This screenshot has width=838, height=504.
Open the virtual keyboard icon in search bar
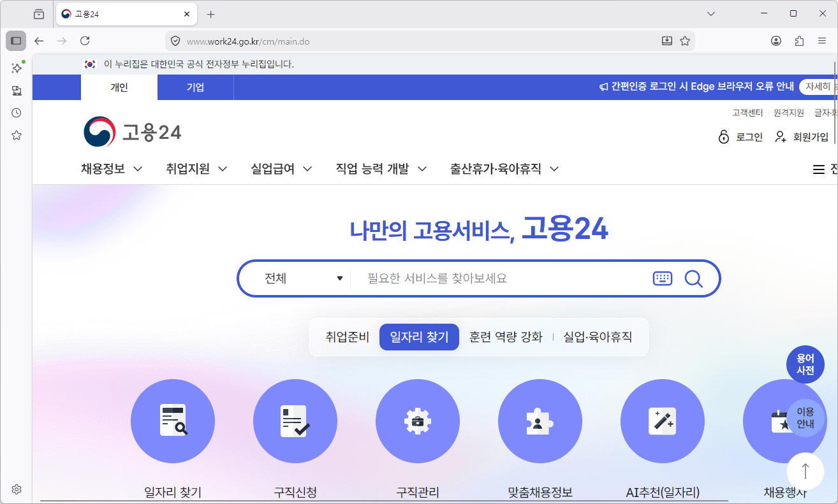click(x=663, y=278)
